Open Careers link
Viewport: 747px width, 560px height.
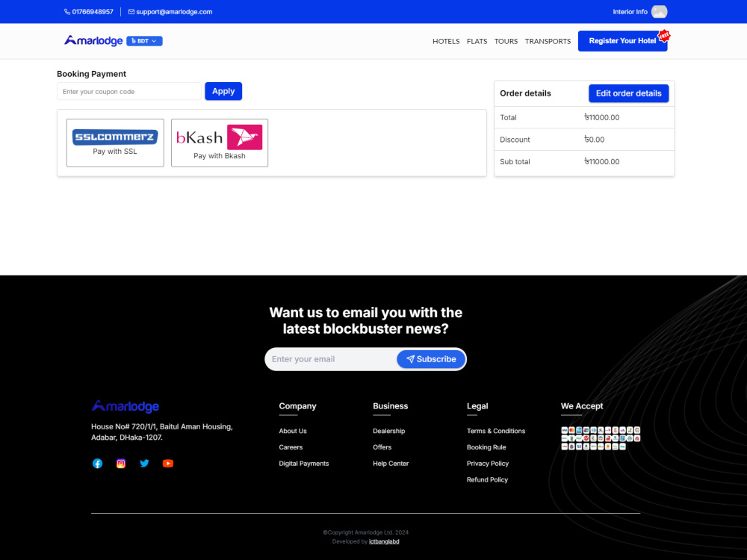pos(291,447)
